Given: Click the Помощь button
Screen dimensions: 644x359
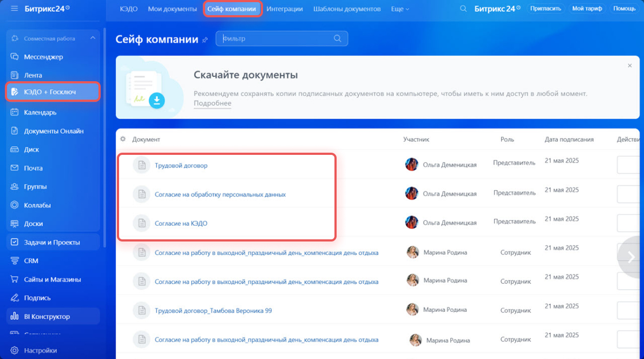Looking at the screenshot, I should (x=625, y=9).
